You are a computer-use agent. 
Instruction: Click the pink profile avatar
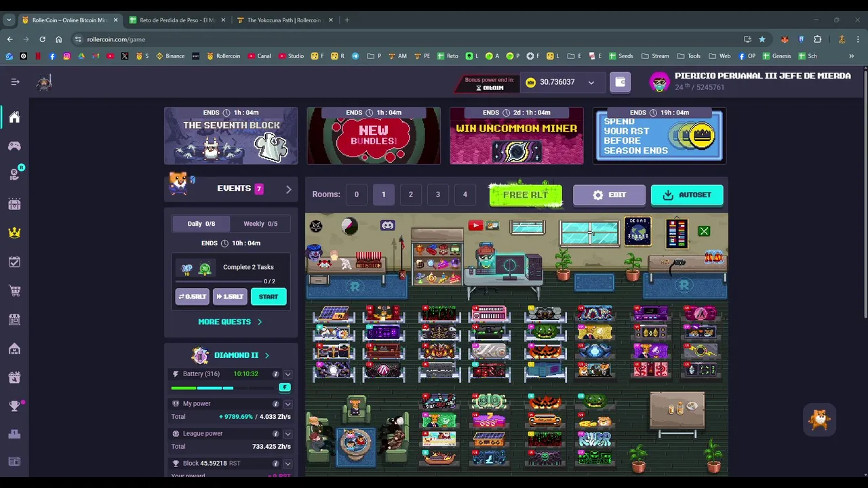pyautogui.click(x=659, y=82)
